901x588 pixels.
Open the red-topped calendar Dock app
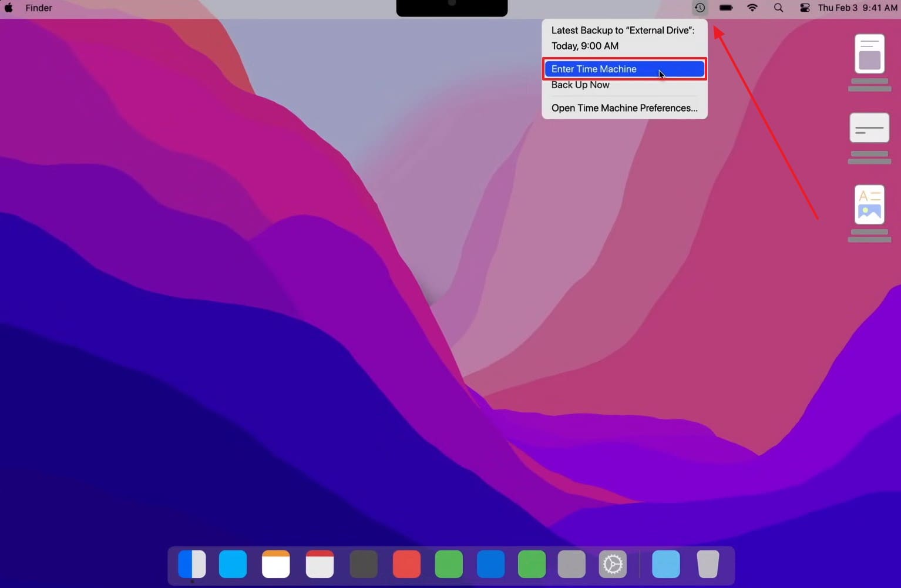(320, 565)
